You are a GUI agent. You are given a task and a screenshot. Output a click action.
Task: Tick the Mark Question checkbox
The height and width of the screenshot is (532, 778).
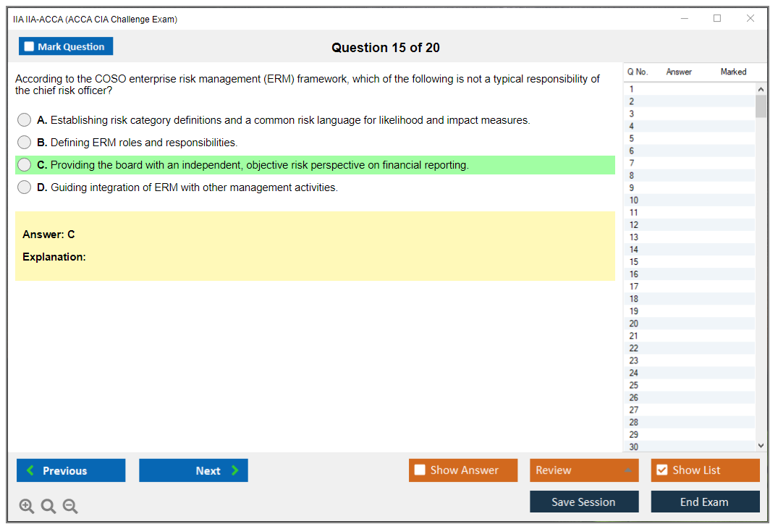click(x=30, y=47)
